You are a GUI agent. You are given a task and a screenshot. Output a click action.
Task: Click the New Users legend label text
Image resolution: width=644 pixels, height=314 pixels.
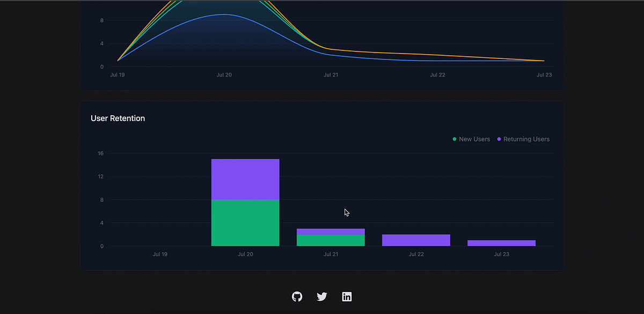pos(474,139)
